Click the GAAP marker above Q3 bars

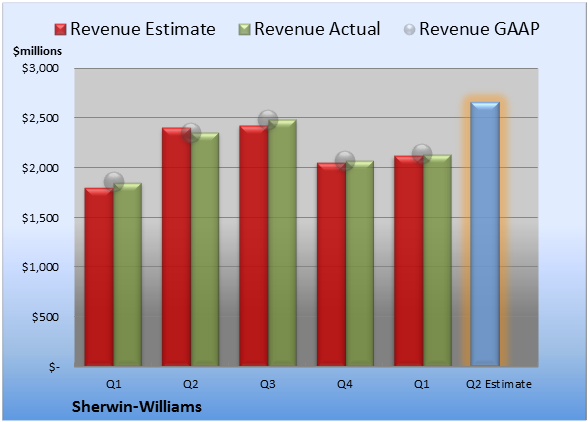coord(268,120)
